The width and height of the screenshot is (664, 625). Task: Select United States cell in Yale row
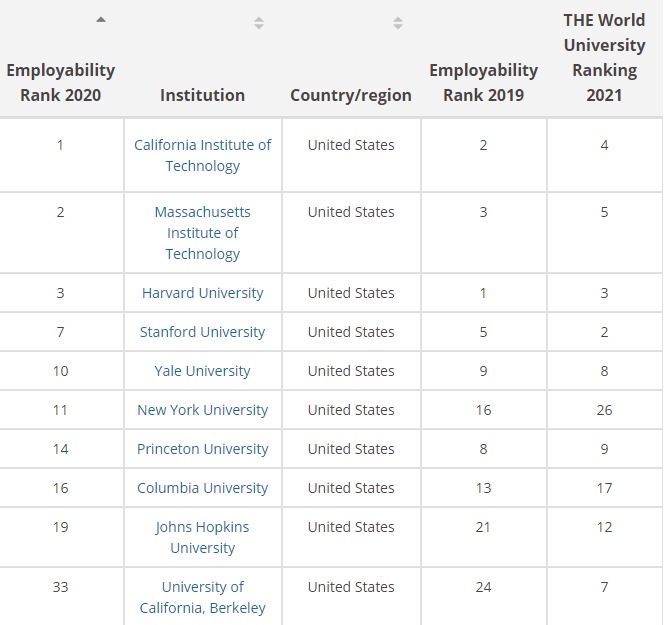[x=351, y=371]
